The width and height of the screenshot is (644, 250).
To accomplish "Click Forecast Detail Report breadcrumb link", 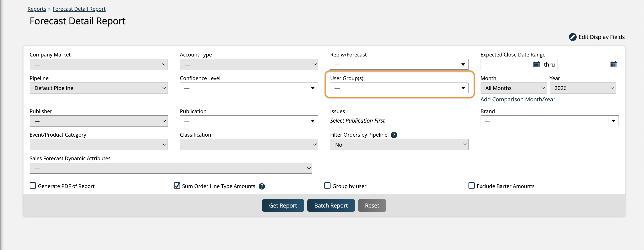I will (79, 9).
